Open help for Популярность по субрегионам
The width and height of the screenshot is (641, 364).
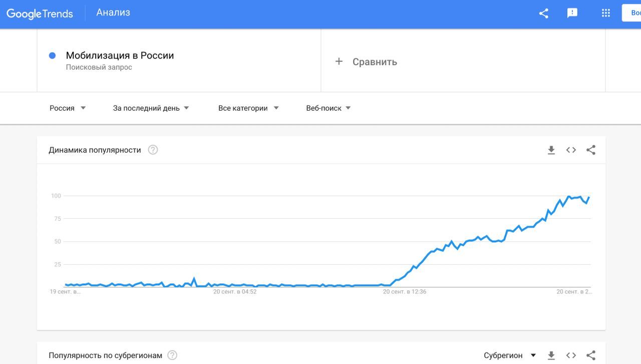172,355
